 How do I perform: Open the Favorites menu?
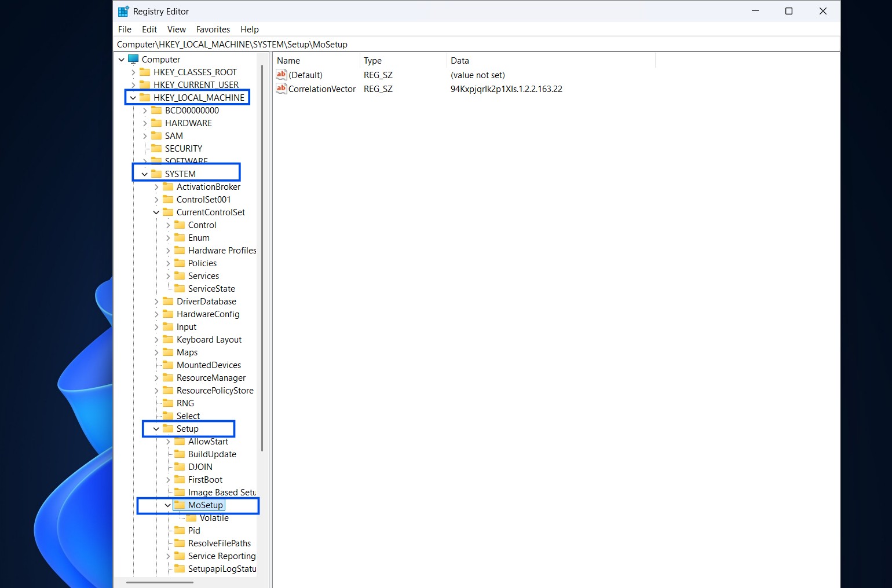[213, 30]
